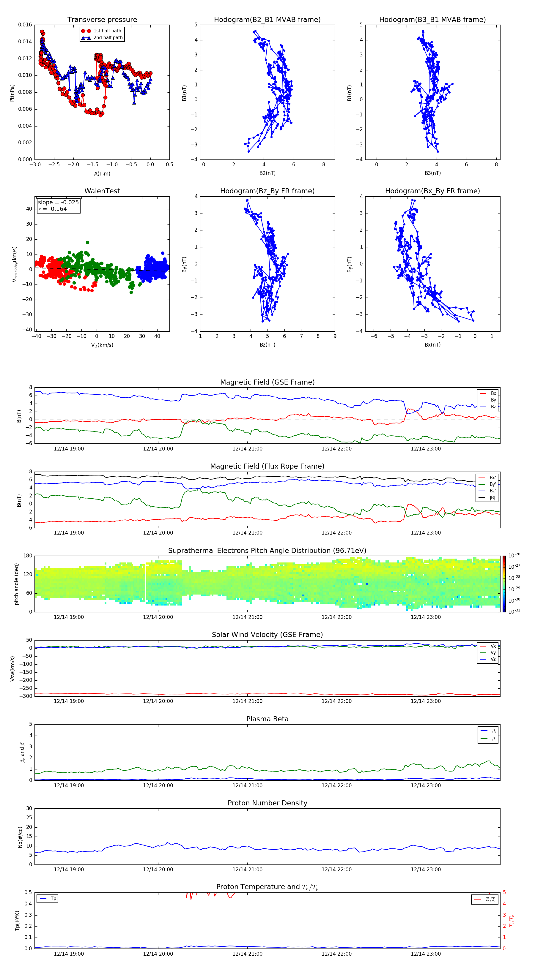Click "12/14 19:00" tick under GSE magnetic field plot
This screenshot has height=980, width=535.
(69, 449)
